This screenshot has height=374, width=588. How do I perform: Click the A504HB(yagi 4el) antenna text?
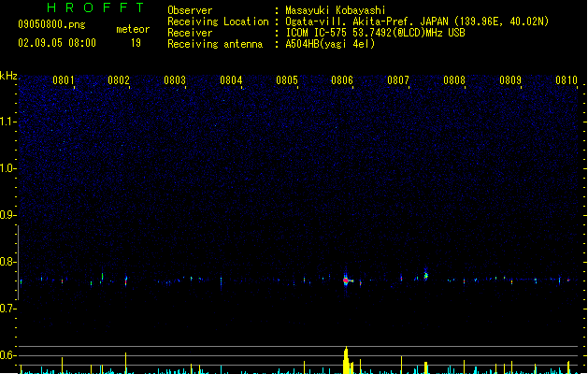point(330,44)
